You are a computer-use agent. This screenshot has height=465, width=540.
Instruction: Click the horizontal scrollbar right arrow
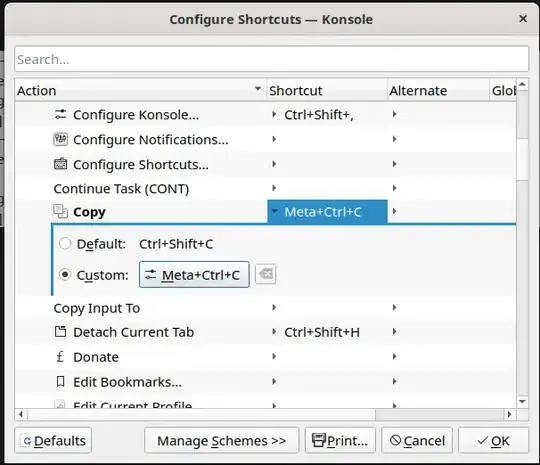[509, 414]
